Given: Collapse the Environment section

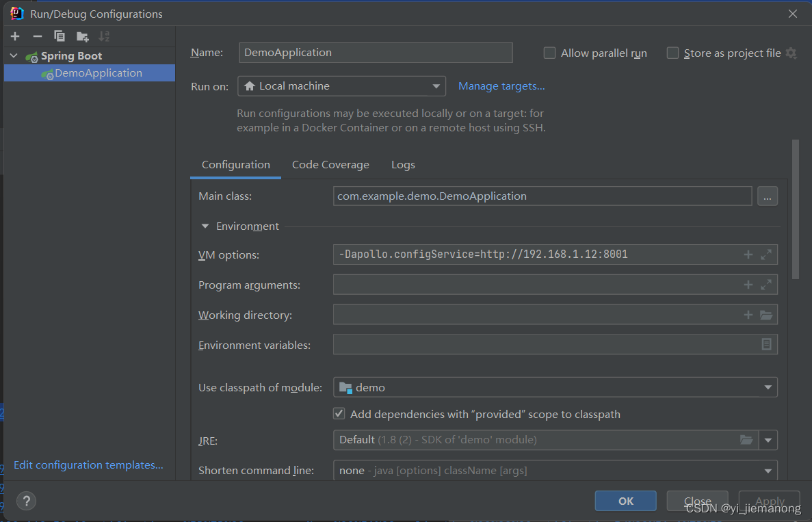Looking at the screenshot, I should (x=205, y=225).
